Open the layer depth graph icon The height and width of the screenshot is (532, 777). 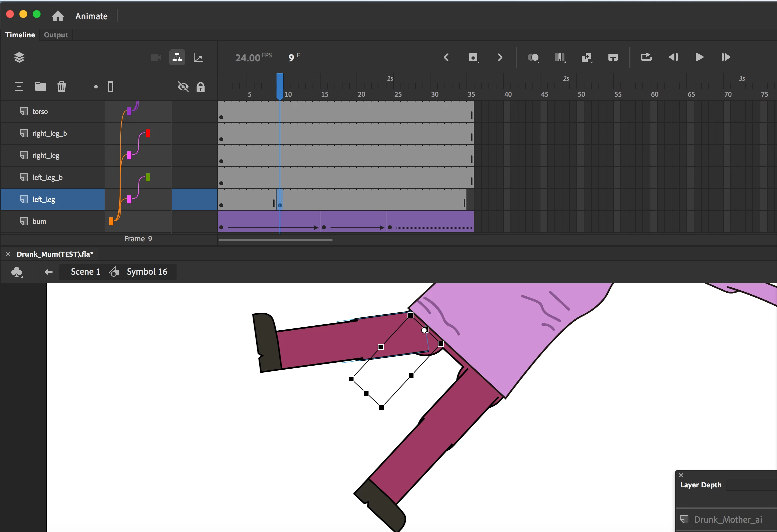coord(198,58)
